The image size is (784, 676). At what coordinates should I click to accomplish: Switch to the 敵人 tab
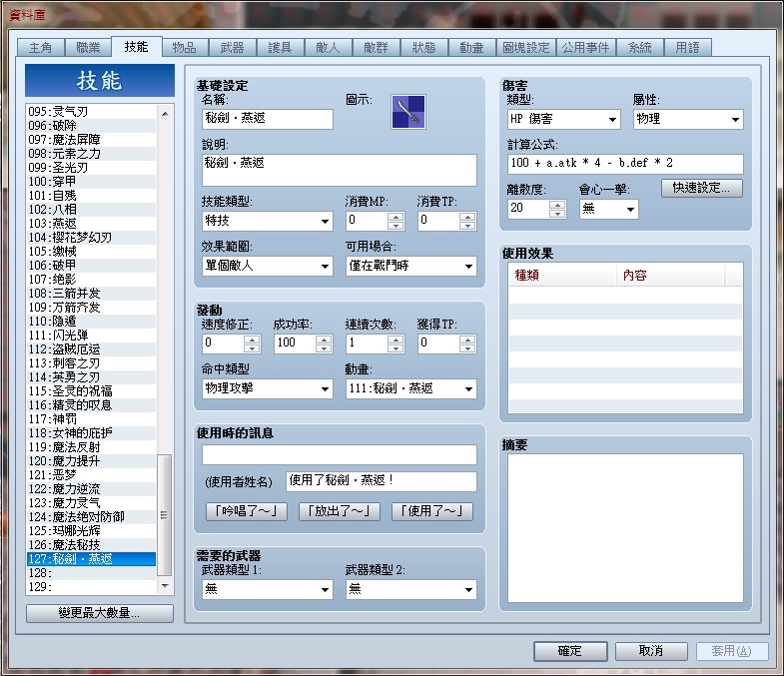click(328, 48)
